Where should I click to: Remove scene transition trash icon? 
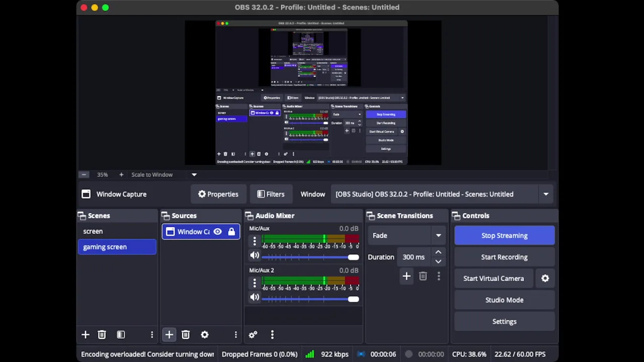(x=423, y=276)
